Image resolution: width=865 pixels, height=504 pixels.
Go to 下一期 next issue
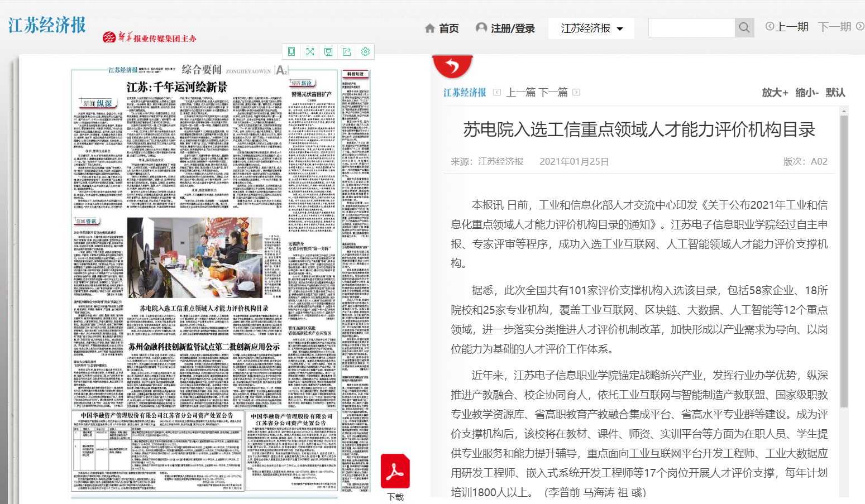834,27
